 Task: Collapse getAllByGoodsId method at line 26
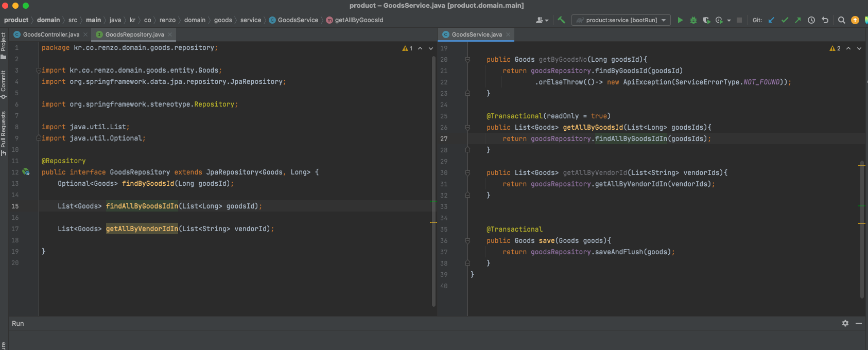[x=467, y=128]
